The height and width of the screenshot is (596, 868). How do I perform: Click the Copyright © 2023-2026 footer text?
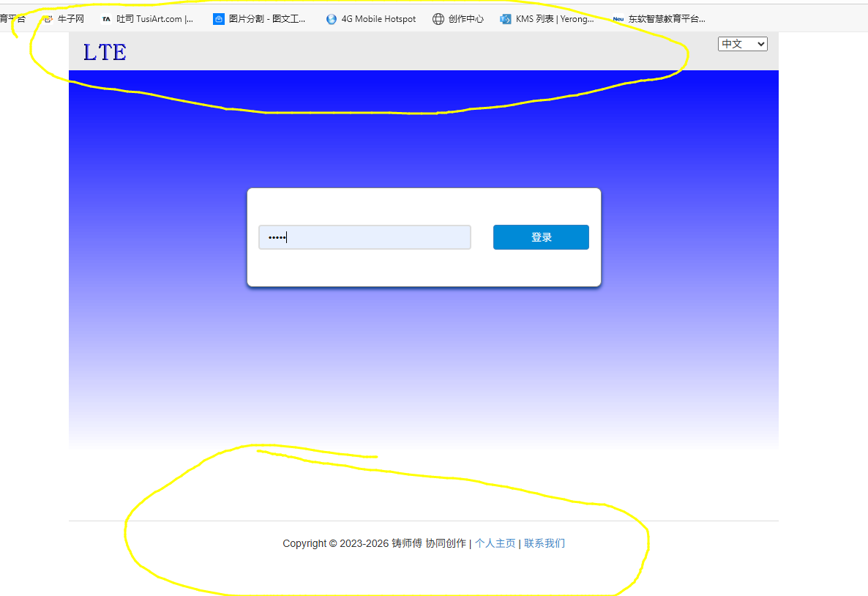tap(335, 543)
